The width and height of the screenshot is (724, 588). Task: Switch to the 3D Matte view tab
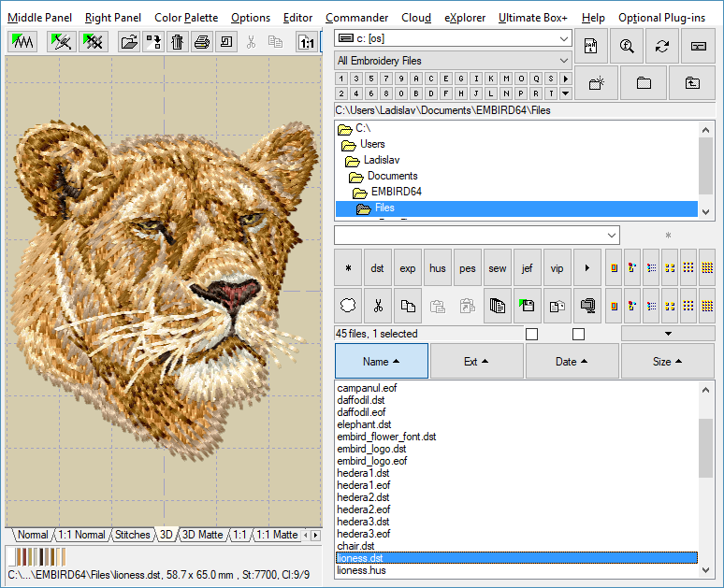point(202,535)
